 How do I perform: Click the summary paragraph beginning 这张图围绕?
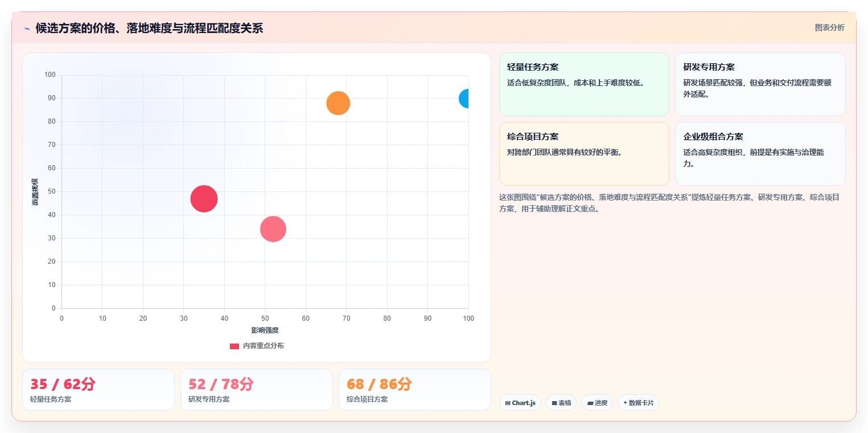(669, 203)
